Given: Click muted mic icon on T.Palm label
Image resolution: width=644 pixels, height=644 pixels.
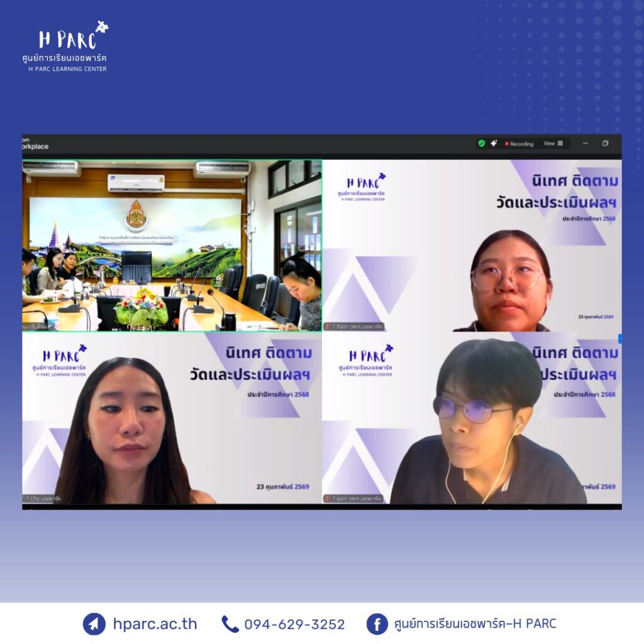Looking at the screenshot, I should [x=328, y=326].
